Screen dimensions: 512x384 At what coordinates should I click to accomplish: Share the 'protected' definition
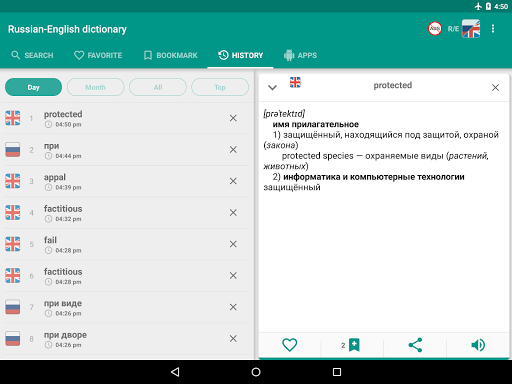click(415, 345)
